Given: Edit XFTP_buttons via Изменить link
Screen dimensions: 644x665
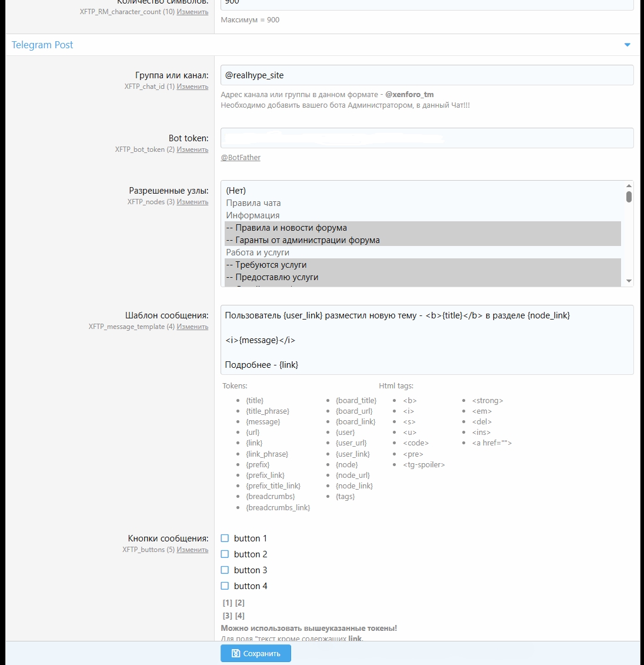Looking at the screenshot, I should click(x=192, y=550).
